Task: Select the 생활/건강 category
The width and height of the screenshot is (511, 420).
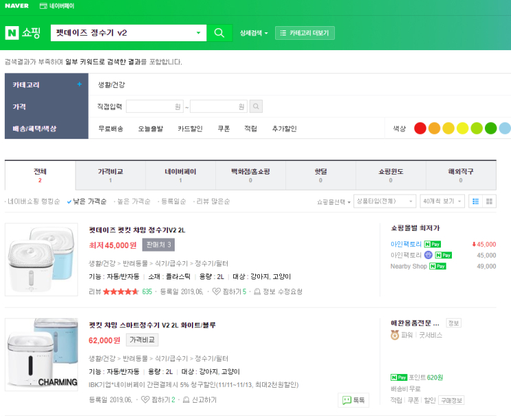Action: (111, 85)
